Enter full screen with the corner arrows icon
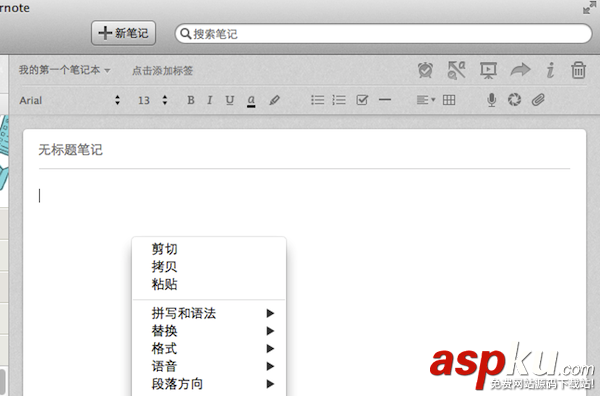Viewport: 600px width, 396px height. [x=590, y=8]
